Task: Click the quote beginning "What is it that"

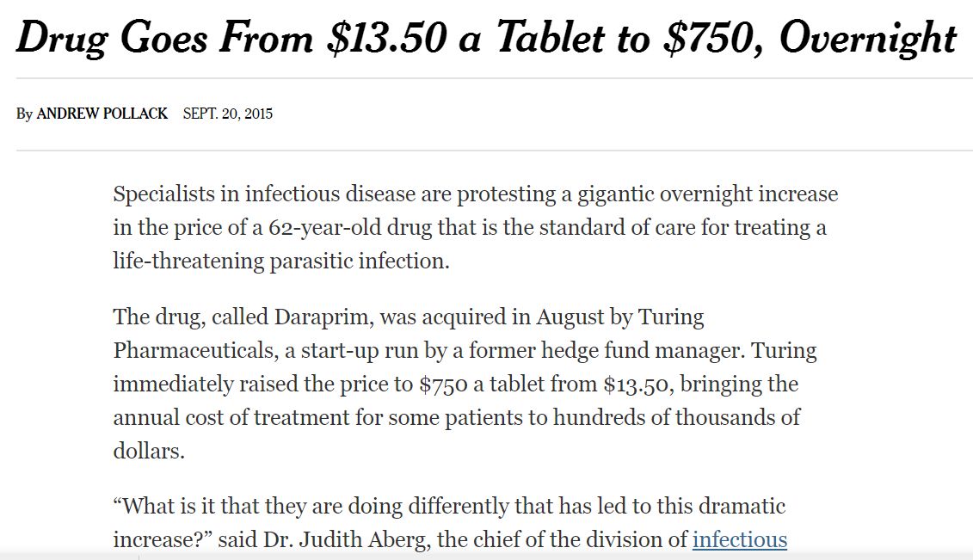Action: (450, 523)
